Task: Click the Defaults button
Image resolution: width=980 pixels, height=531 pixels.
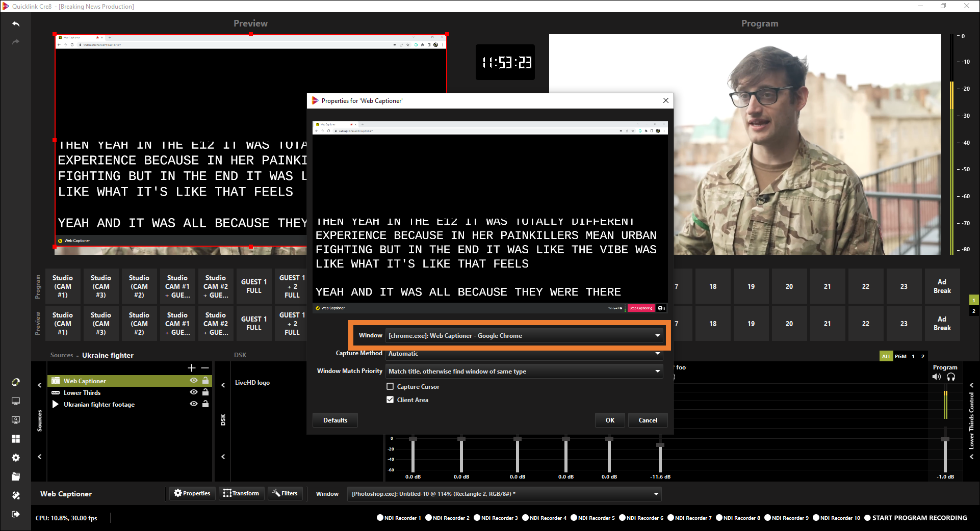Action: coord(335,420)
